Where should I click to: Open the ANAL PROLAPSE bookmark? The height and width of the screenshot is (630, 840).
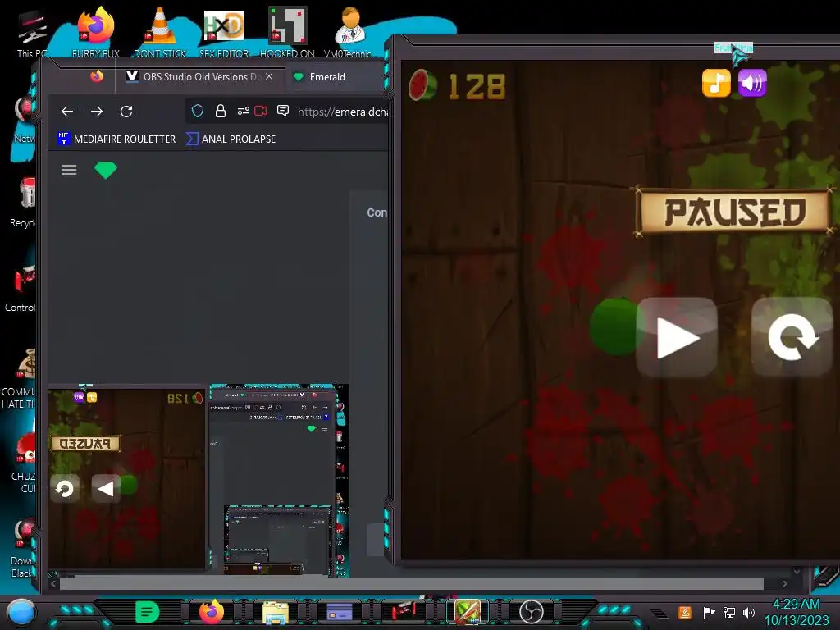coord(231,139)
